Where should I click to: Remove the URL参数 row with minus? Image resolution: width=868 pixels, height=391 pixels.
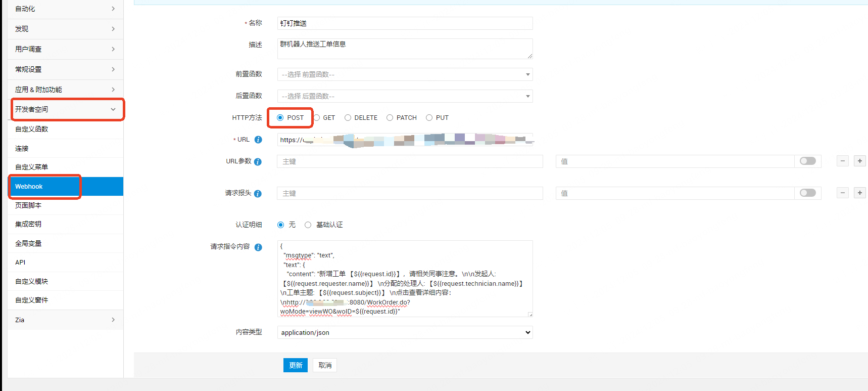point(843,161)
